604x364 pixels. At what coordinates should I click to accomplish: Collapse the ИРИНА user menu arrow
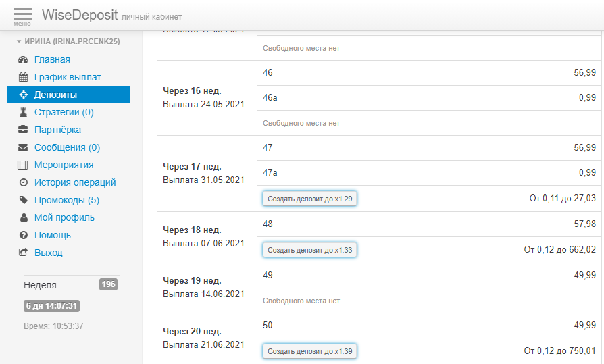[19, 41]
